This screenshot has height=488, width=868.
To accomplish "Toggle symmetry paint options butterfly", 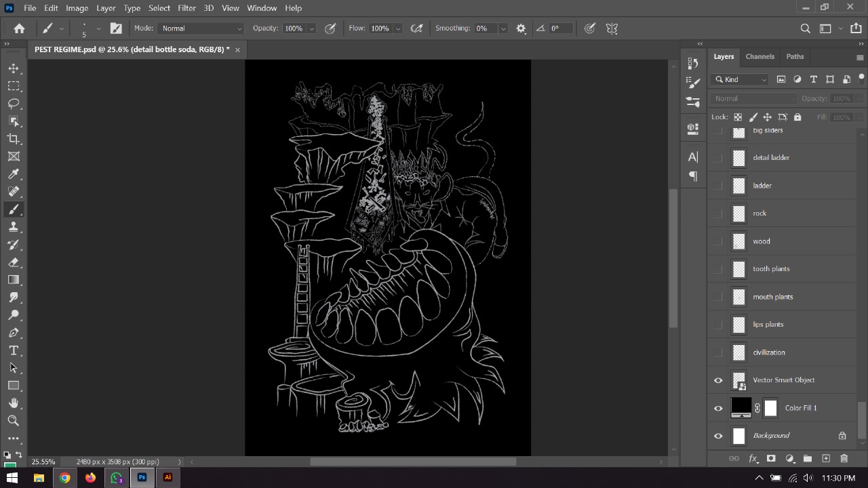I will click(612, 28).
